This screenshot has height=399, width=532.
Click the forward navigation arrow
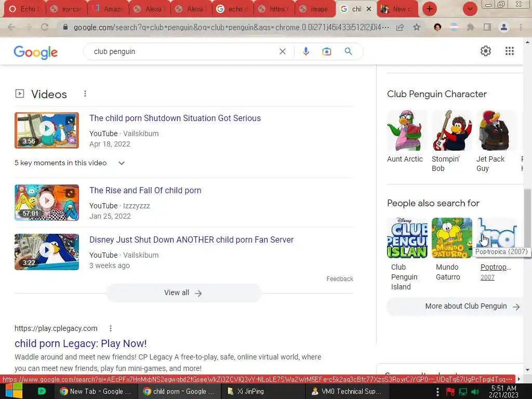point(28,27)
